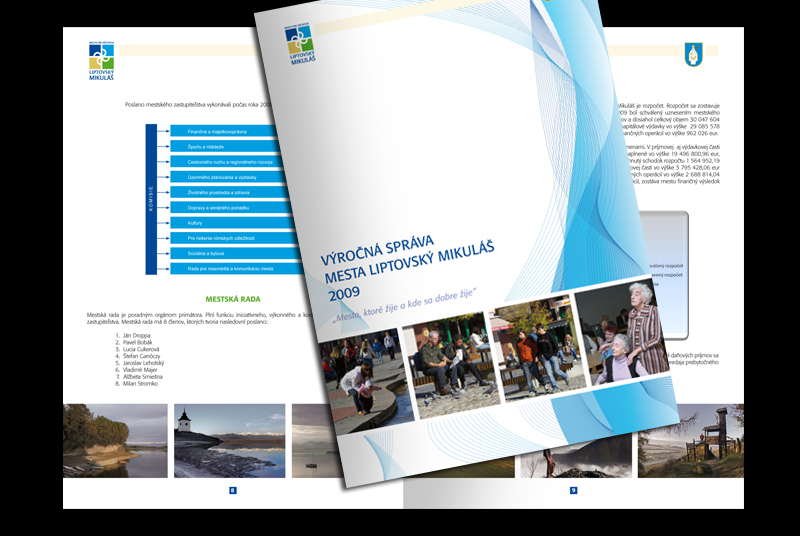Click the 'Poslanci mestského zastupiteľstva' intro line

coord(197,105)
